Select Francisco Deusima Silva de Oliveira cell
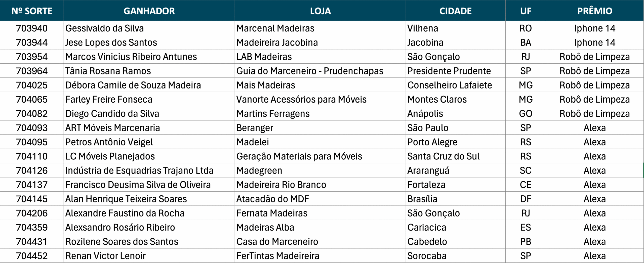 138,185
